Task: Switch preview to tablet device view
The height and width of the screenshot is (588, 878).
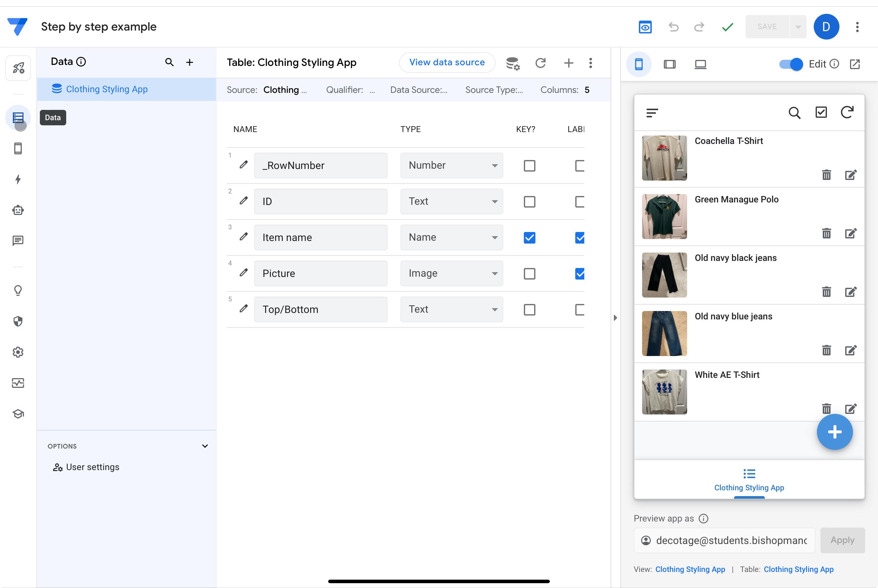Action: pos(669,64)
